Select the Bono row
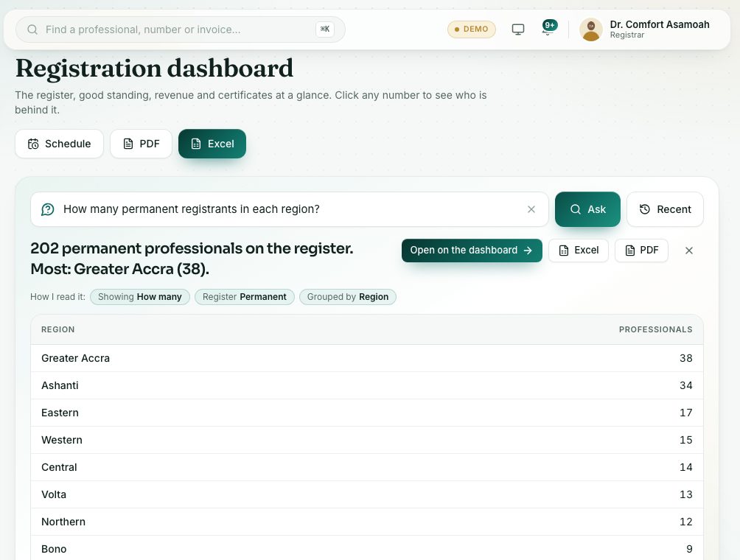The width and height of the screenshot is (740, 560). tap(367, 548)
